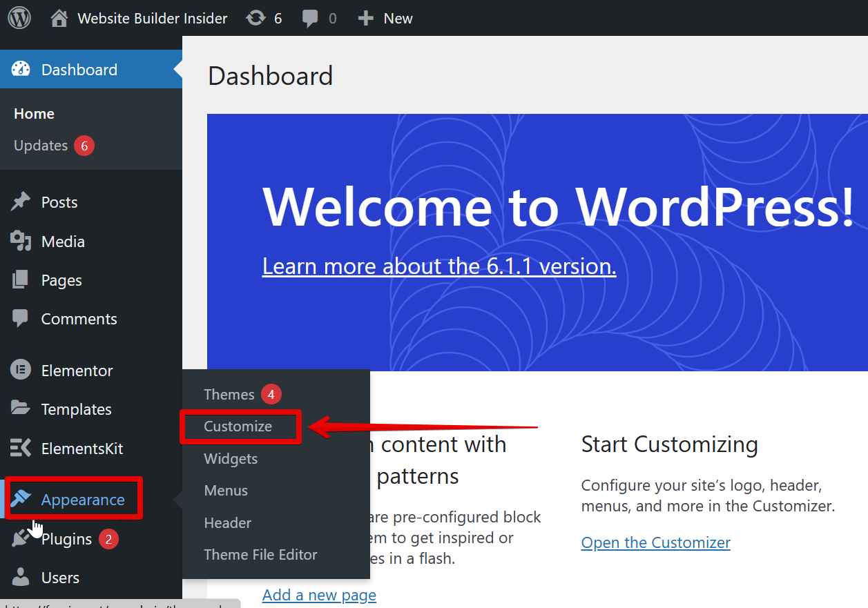The image size is (868, 608).
Task: Select Widgets from the Appearance flyout
Action: point(231,459)
